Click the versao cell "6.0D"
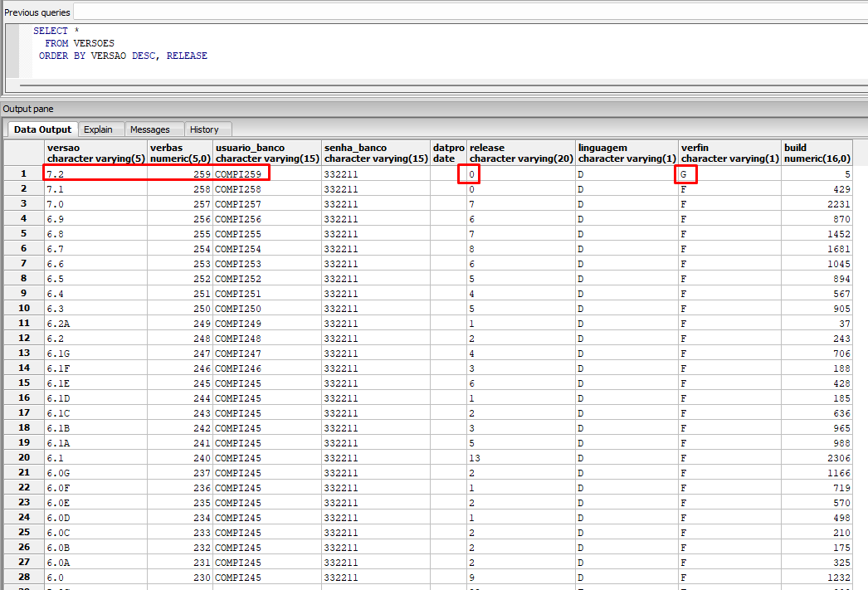868x590 pixels. (x=95, y=518)
